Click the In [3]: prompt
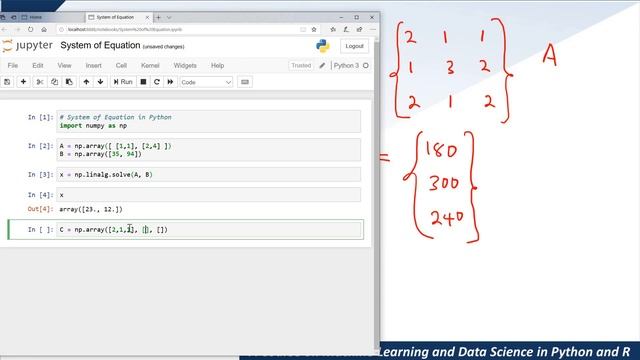Image resolution: width=640 pixels, height=360 pixels. 40,174
